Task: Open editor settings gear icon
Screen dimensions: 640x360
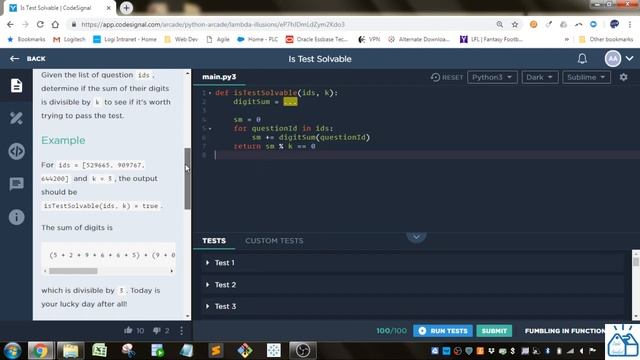Action: pos(623,77)
